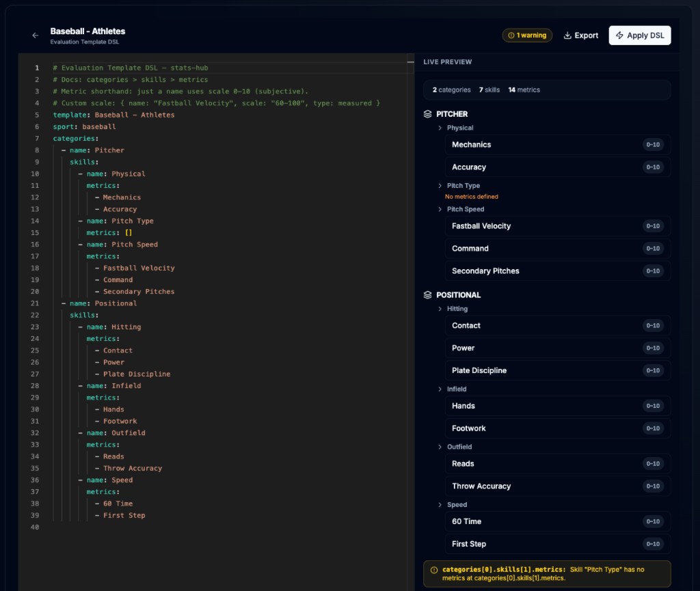Click editor line 'sport: baseball'
Image resolution: width=700 pixels, height=591 pixels.
tap(84, 126)
